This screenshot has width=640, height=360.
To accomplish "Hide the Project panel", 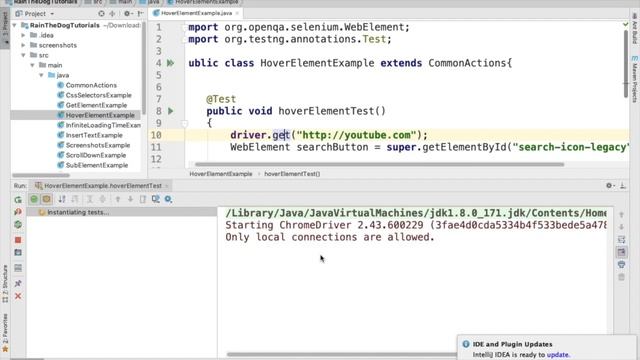I will tap(140, 13).
